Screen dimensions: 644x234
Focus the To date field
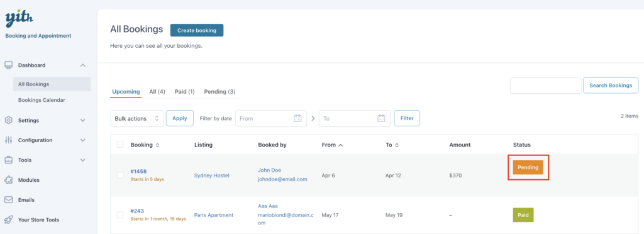click(x=355, y=118)
